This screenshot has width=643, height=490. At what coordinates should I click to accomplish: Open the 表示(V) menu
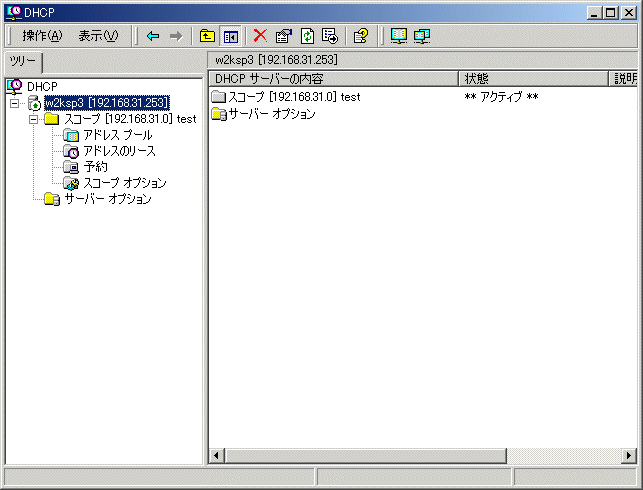tap(98, 36)
